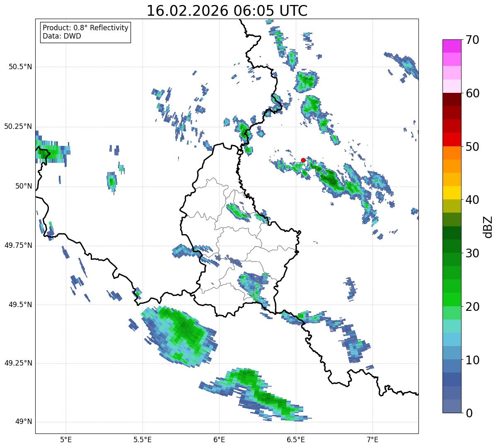Click the colorbar label '70'

coord(472,40)
